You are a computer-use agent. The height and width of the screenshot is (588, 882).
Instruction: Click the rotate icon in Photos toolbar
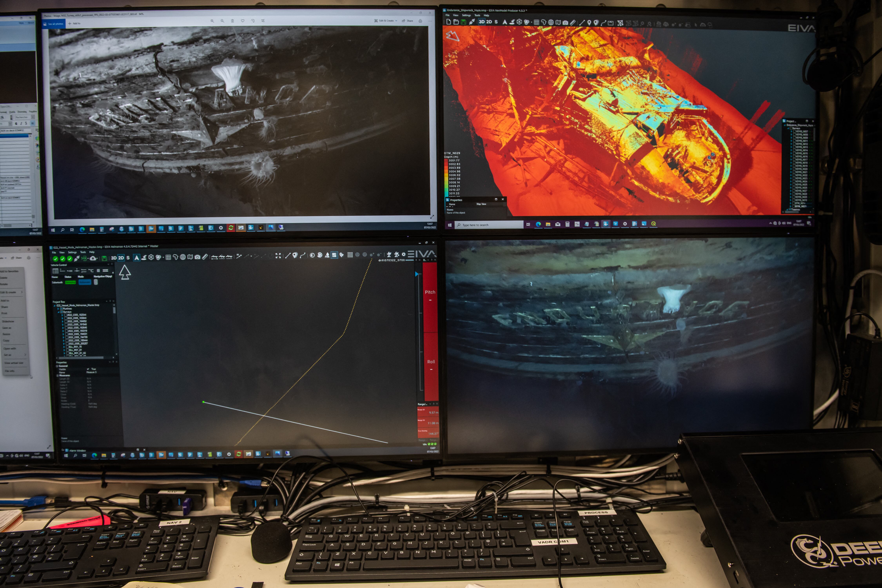252,21
